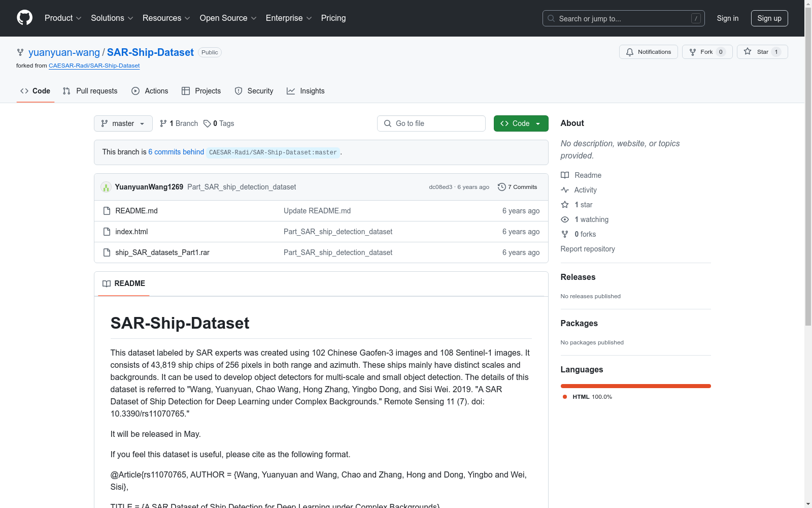812x508 pixels.
Task: Click the search magnifier icon in header
Action: 551,18
